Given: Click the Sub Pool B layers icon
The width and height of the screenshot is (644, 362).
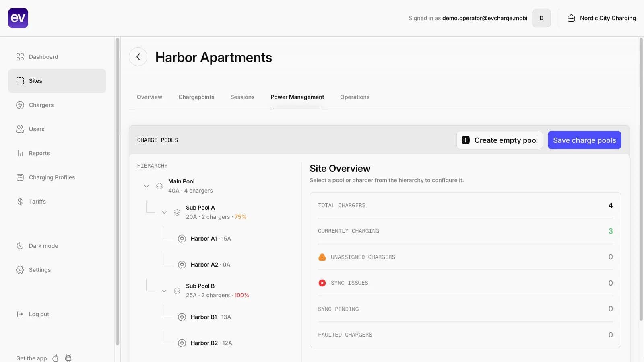Looking at the screenshot, I should pyautogui.click(x=177, y=290).
